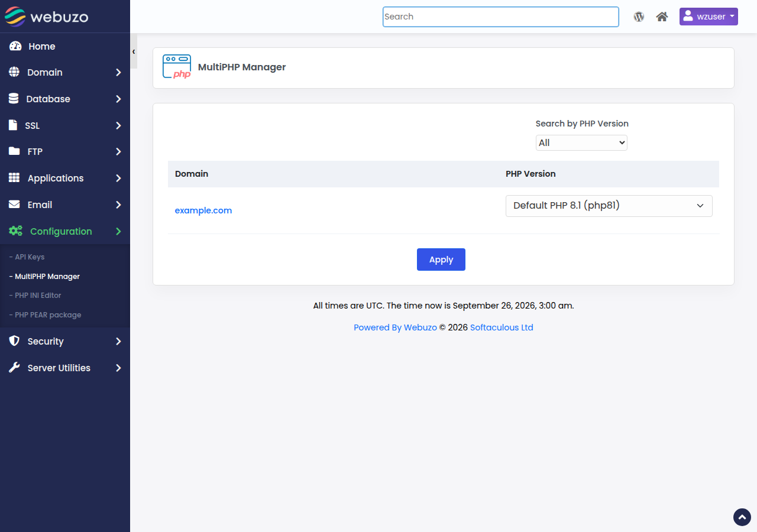
Task: Click the MultiPHP Manager php icon
Action: tap(177, 67)
